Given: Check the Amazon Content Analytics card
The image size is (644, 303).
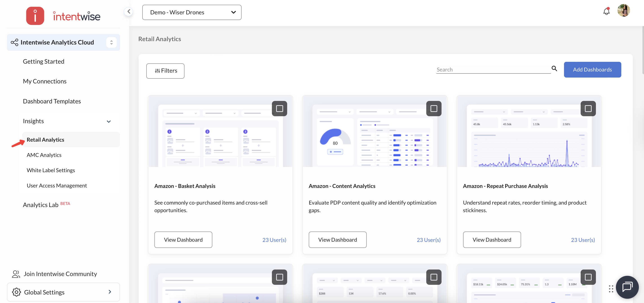Looking at the screenshot, I should (x=433, y=109).
